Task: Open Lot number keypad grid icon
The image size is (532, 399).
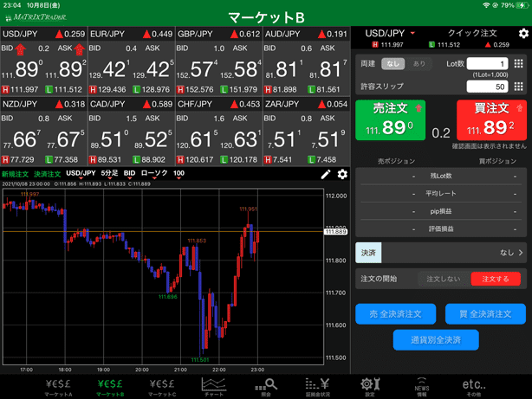Action: point(518,63)
